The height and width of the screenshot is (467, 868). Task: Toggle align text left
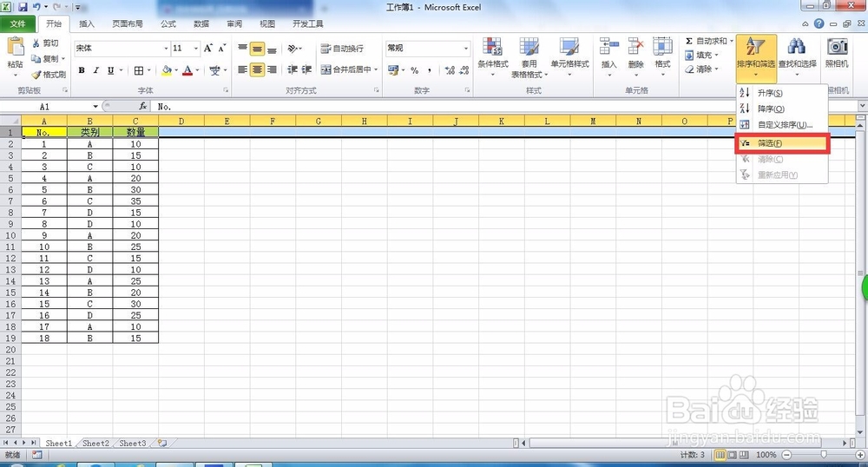click(242, 69)
